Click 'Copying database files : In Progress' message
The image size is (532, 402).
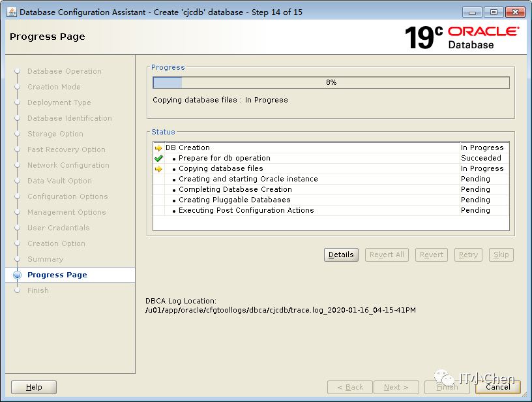[x=220, y=100]
